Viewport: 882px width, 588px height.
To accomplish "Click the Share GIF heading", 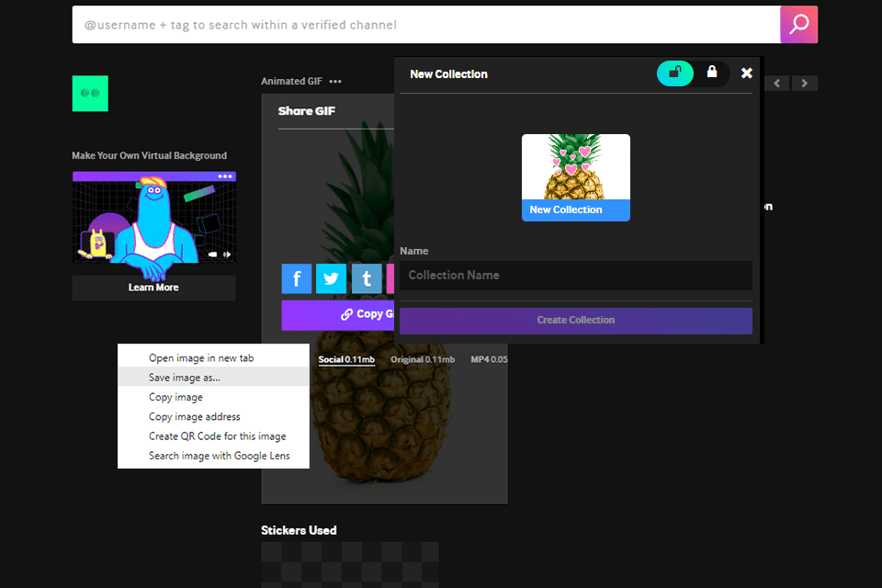I will coord(307,111).
